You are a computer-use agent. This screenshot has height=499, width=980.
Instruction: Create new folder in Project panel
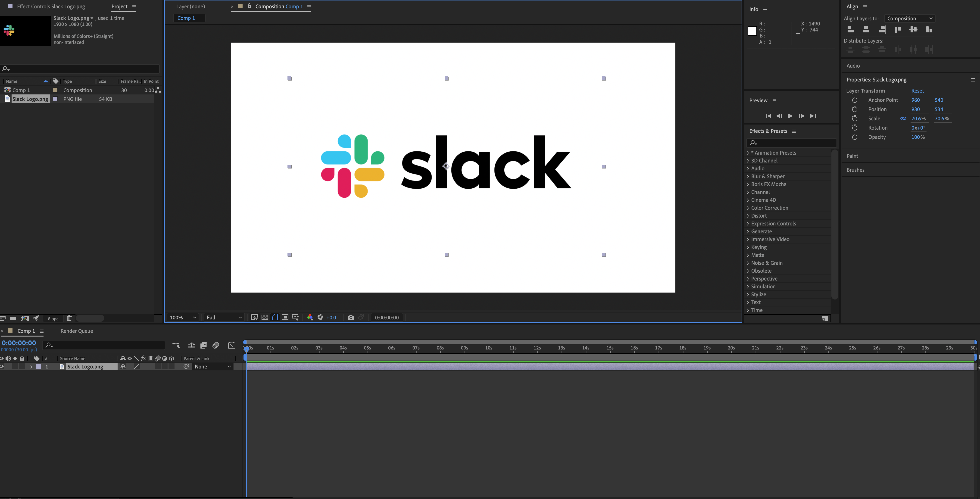coord(13,318)
